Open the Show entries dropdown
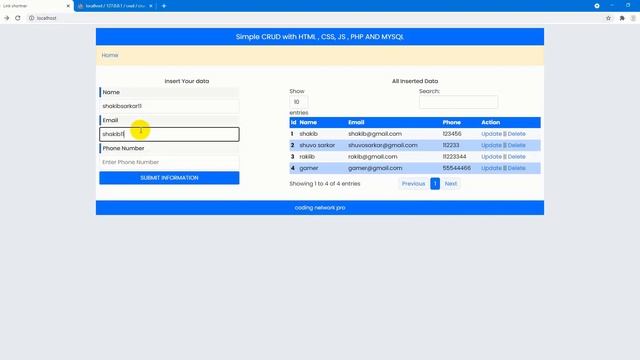 [x=298, y=102]
